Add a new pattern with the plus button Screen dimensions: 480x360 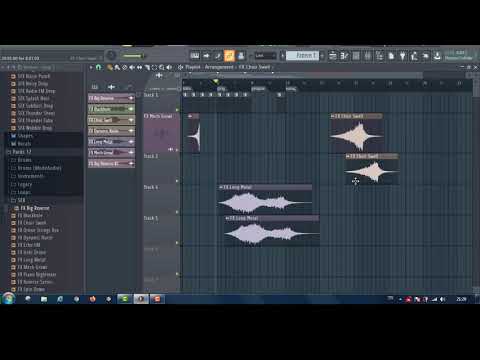click(x=322, y=56)
